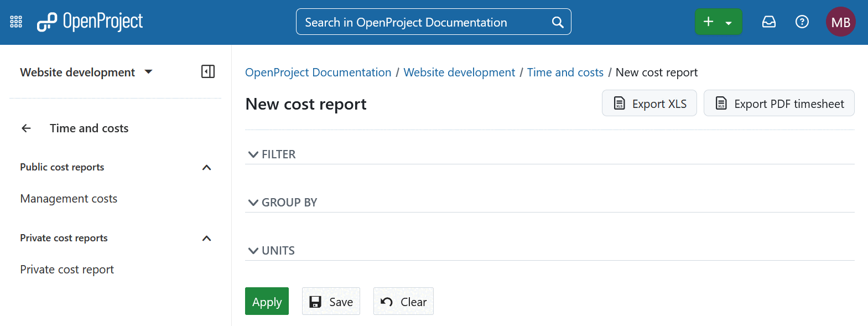The width and height of the screenshot is (868, 326).
Task: Collapse the Private cost reports group
Action: [x=206, y=239]
